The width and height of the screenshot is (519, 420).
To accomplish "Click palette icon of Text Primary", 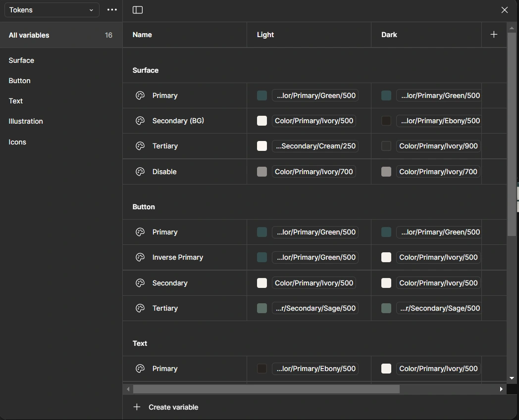I will coord(140,369).
